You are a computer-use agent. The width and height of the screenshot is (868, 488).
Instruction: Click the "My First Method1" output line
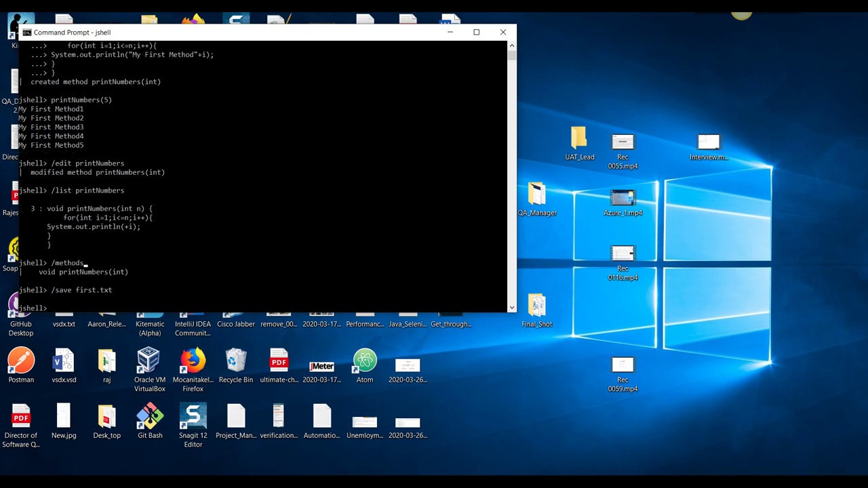(51, 109)
